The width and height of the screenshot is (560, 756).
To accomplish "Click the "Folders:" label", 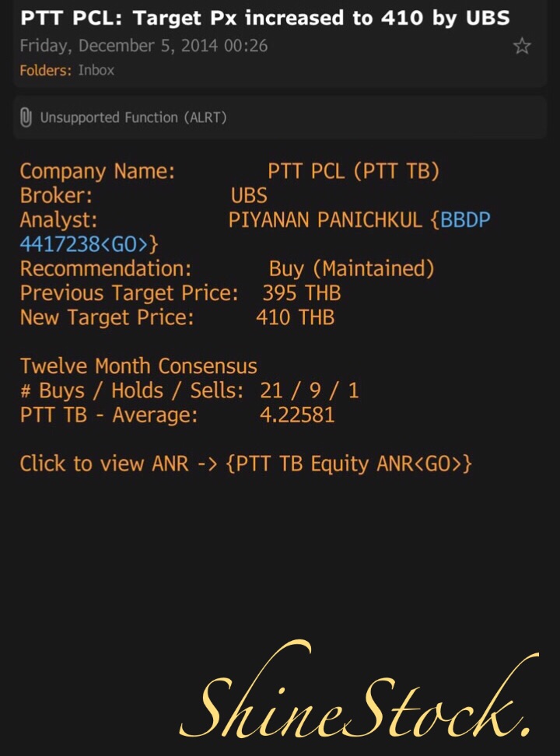I will pos(46,71).
